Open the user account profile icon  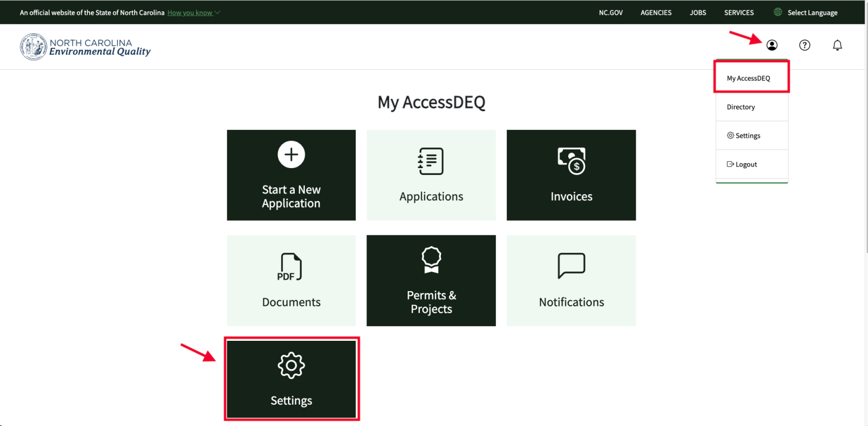point(772,45)
